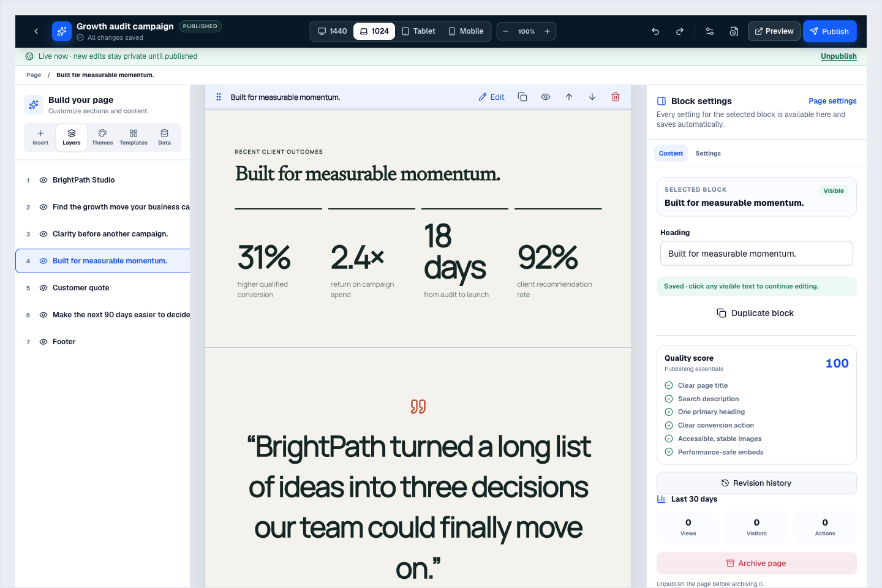Click the Duplicate block button
The image size is (882, 588).
[756, 313]
